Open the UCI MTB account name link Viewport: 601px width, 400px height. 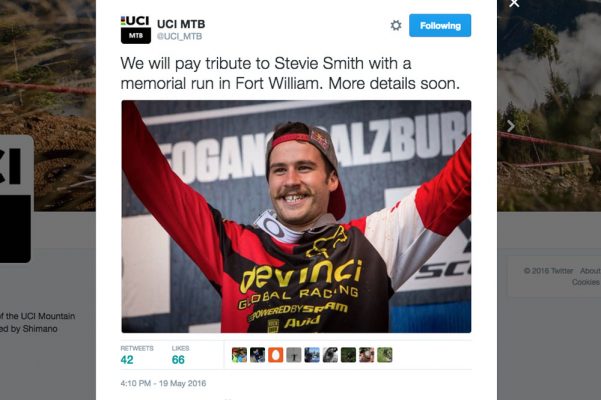pos(181,24)
